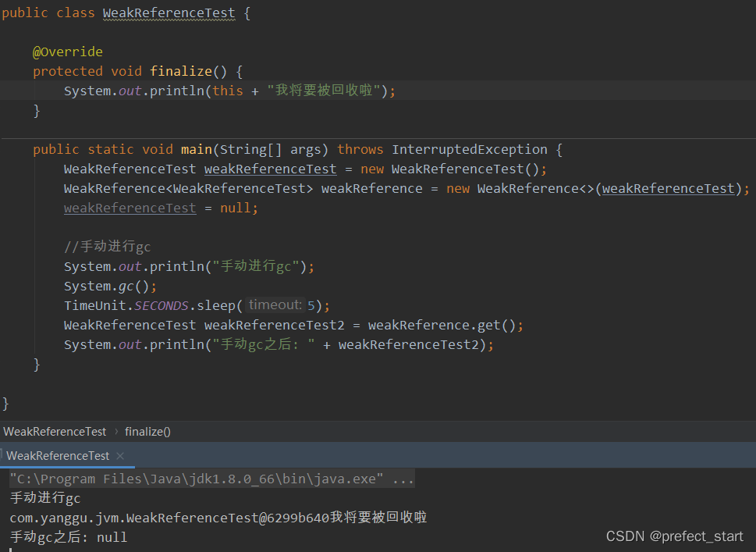Click the underlined weakReferenceTest variable assigned null

click(130, 208)
